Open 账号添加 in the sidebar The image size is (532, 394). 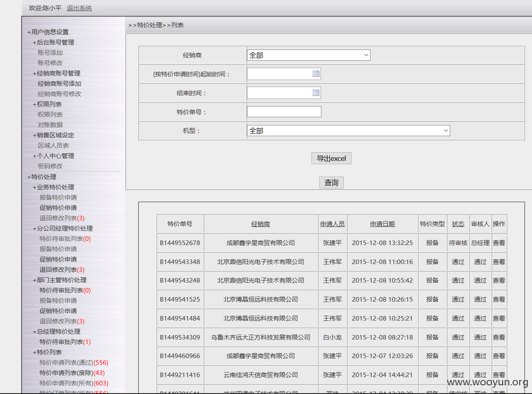click(x=50, y=52)
